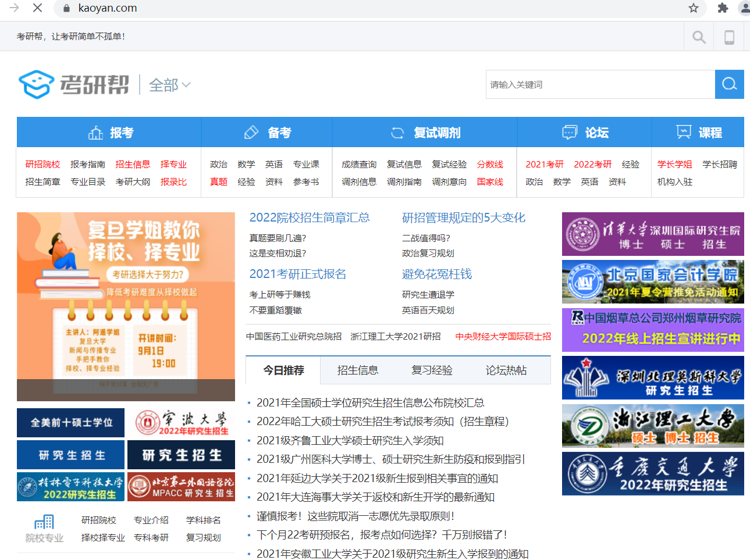Image resolution: width=750 pixels, height=560 pixels.
Task: Click the 浙江理工大学 banner
Action: (653, 426)
